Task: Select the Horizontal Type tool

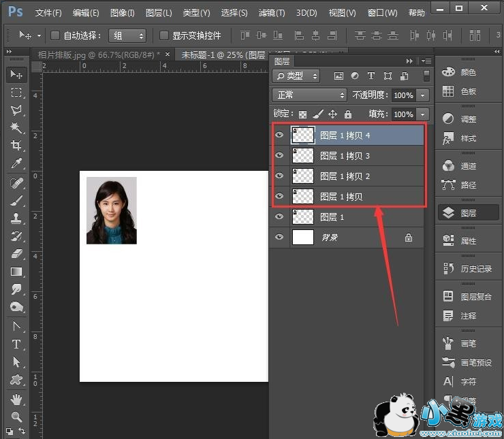Action: (16, 344)
